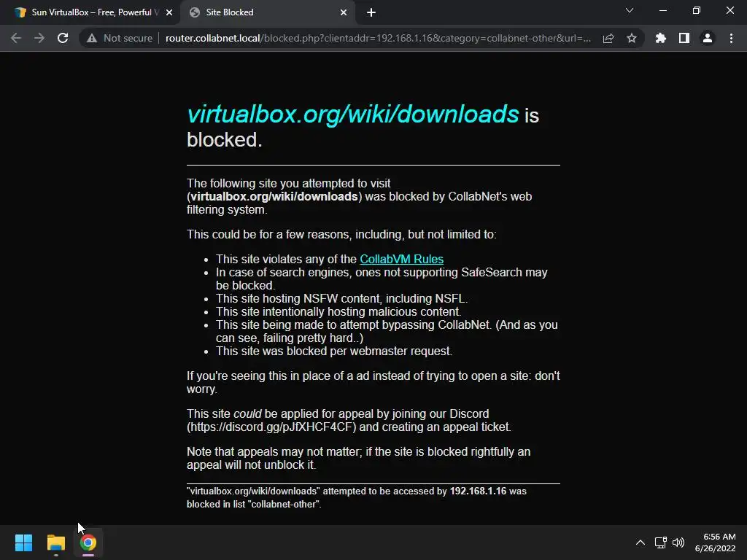Share this page via share icon
Screen dimensions: 747x560
pyautogui.click(x=608, y=38)
